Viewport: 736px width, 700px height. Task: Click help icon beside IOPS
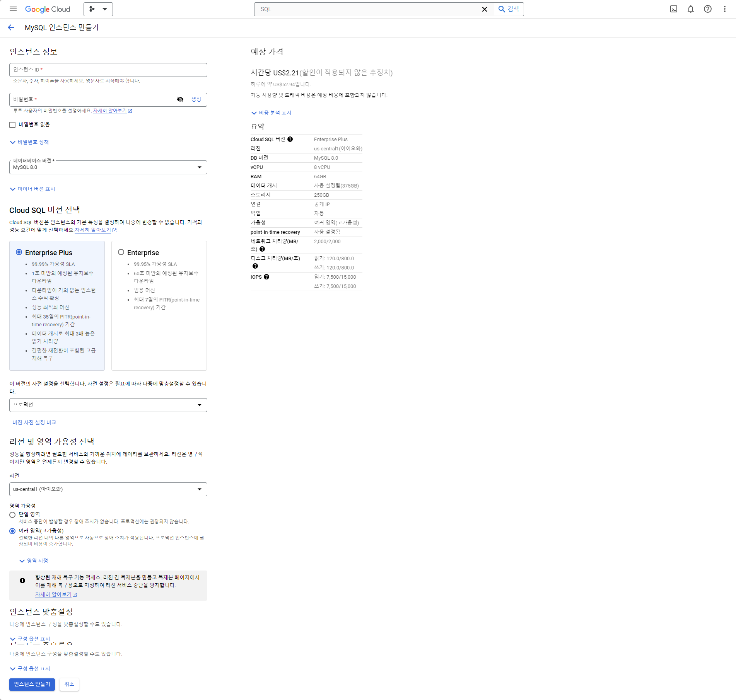(266, 277)
